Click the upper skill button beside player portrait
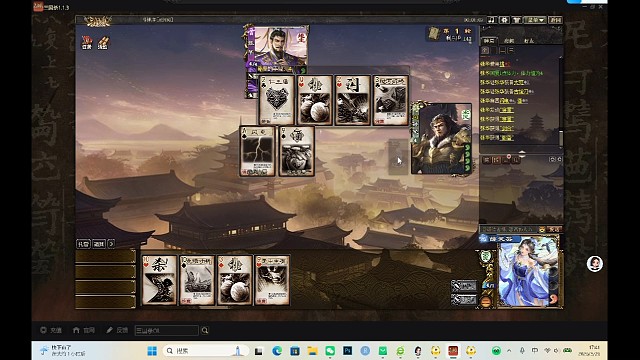640x360 pixels. pyautogui.click(x=464, y=286)
